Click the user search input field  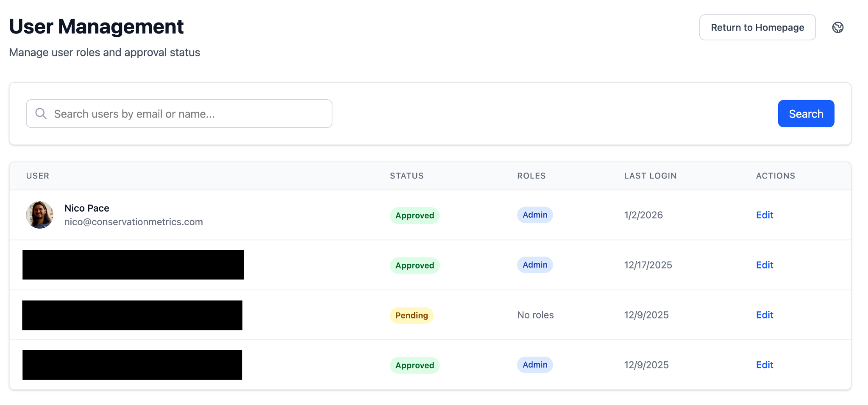pos(178,114)
